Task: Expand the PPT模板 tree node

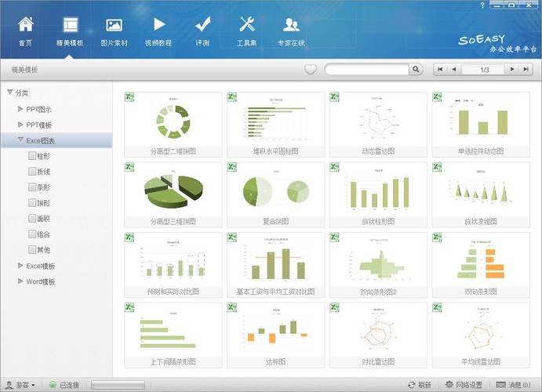Action: [20, 125]
